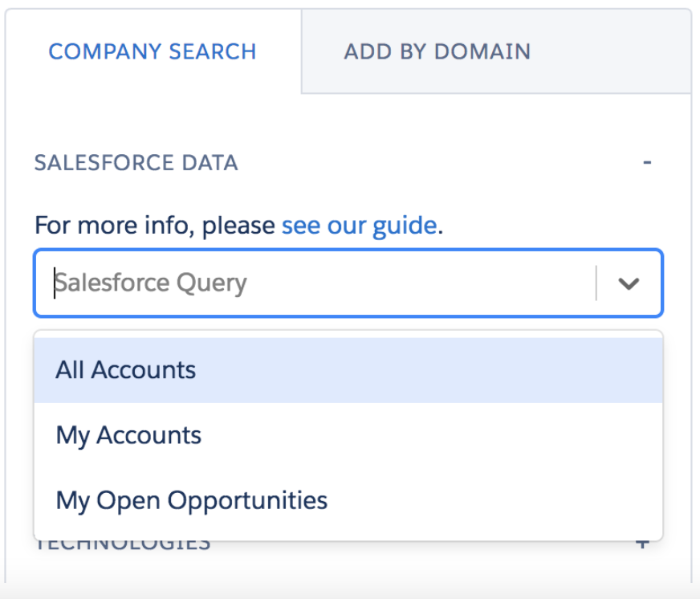Click the chevron arrow in Salesforce Query

click(x=629, y=283)
